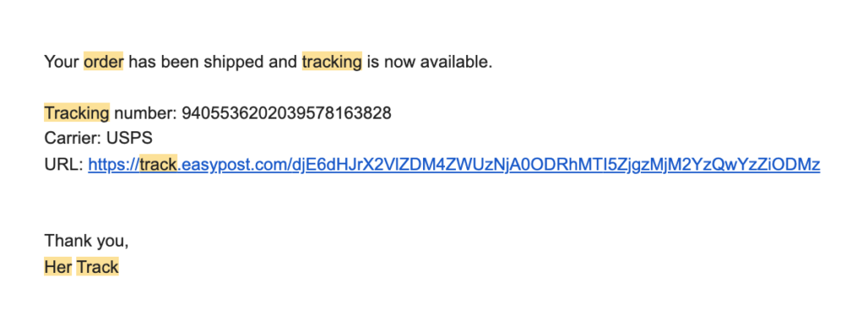Click the "https://" start of the link

point(114,164)
